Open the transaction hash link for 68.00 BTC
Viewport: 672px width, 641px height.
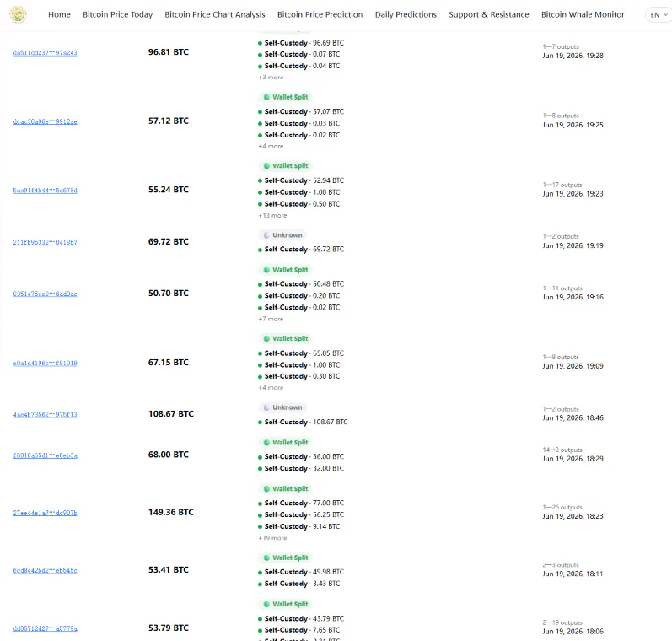point(45,455)
